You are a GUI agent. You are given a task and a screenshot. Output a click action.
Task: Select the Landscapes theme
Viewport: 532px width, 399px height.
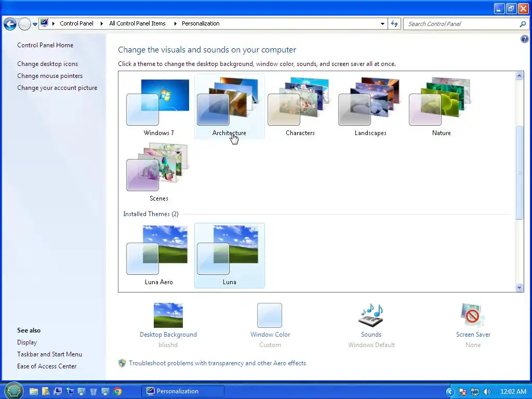tap(370, 107)
